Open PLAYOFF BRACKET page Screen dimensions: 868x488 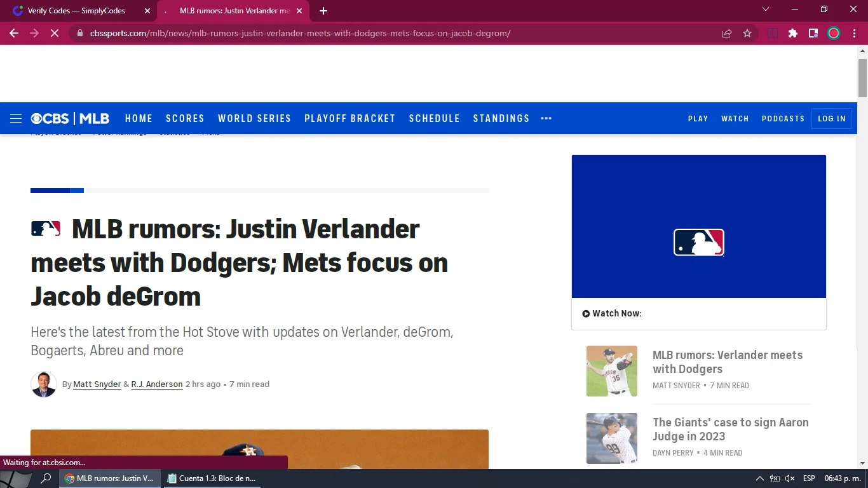coord(350,119)
